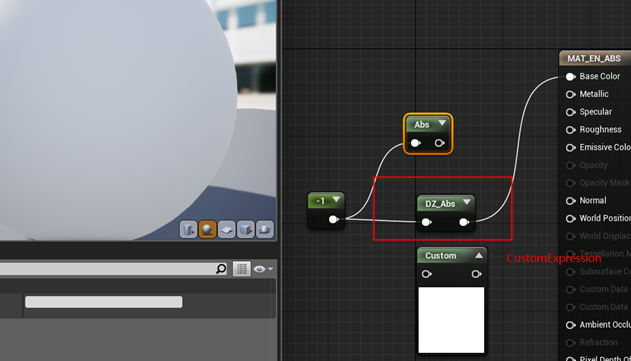Click the magnifier search icon in details
This screenshot has height=361, width=631.
point(221,268)
